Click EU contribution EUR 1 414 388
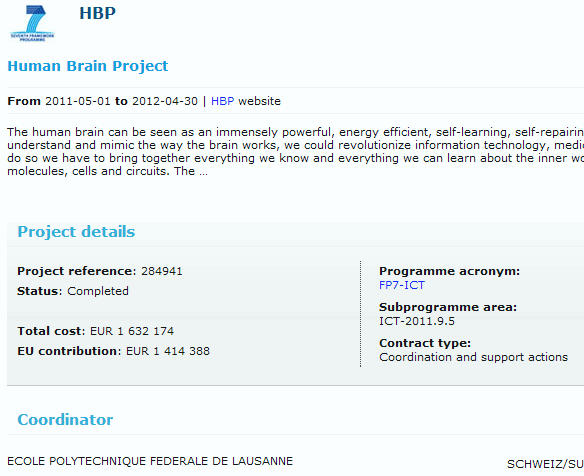Image resolution: width=584 pixels, height=476 pixels. tap(168, 351)
